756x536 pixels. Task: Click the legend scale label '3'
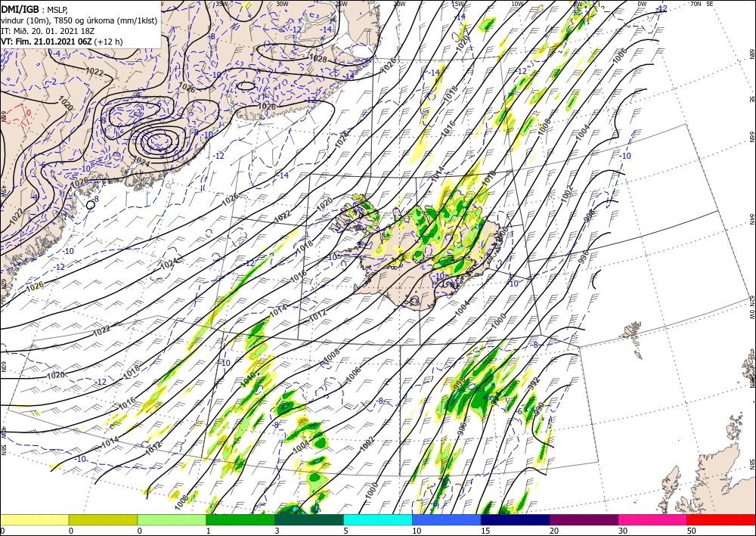(277, 531)
